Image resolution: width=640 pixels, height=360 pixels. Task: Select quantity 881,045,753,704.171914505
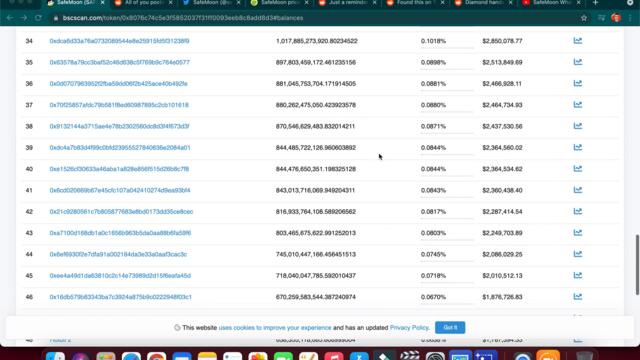pos(316,84)
